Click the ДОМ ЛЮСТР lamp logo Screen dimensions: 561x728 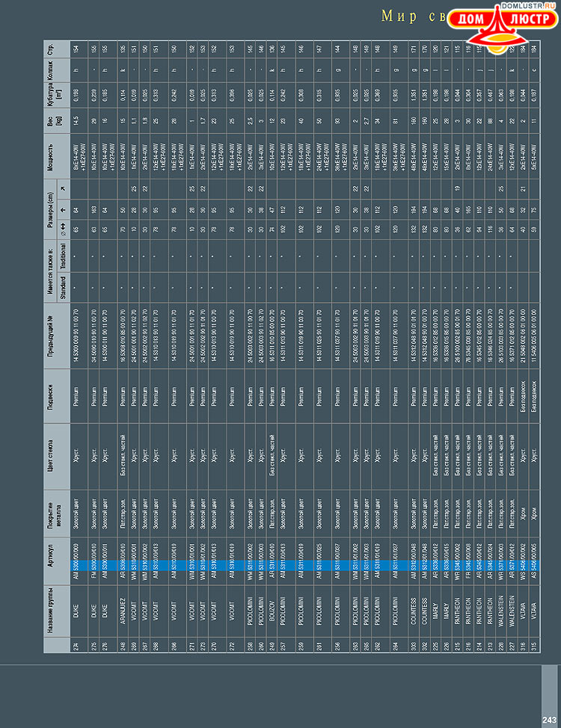coord(494,27)
